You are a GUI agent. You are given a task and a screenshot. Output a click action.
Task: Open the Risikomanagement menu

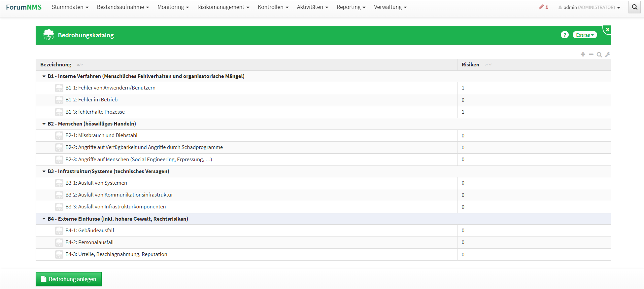coord(223,7)
